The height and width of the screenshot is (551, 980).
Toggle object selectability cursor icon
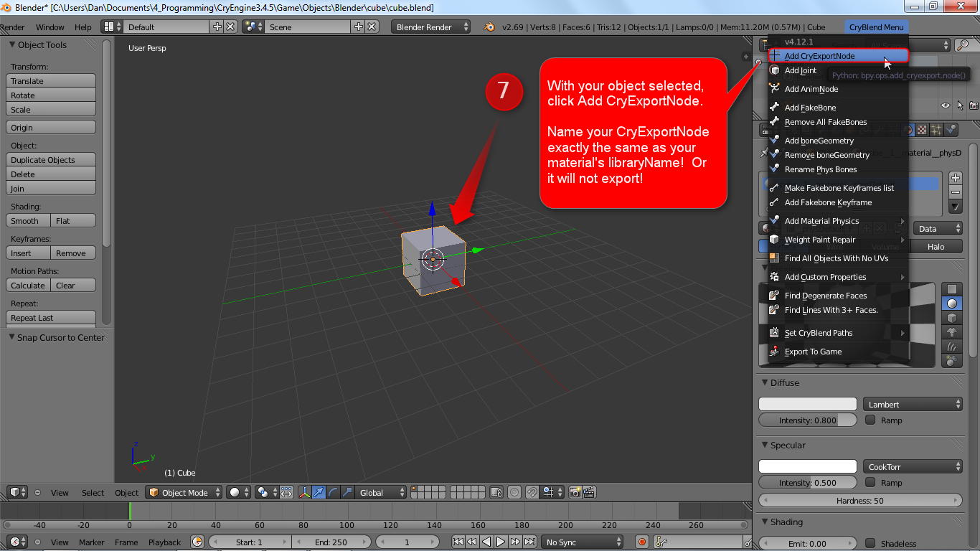click(960, 105)
